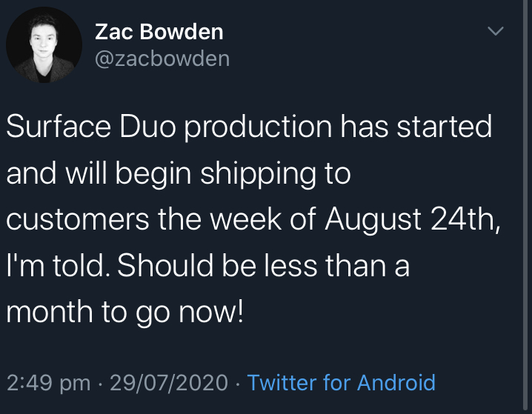Click the dot separator before Twitter for Android
532x414 pixels.
click(x=238, y=384)
